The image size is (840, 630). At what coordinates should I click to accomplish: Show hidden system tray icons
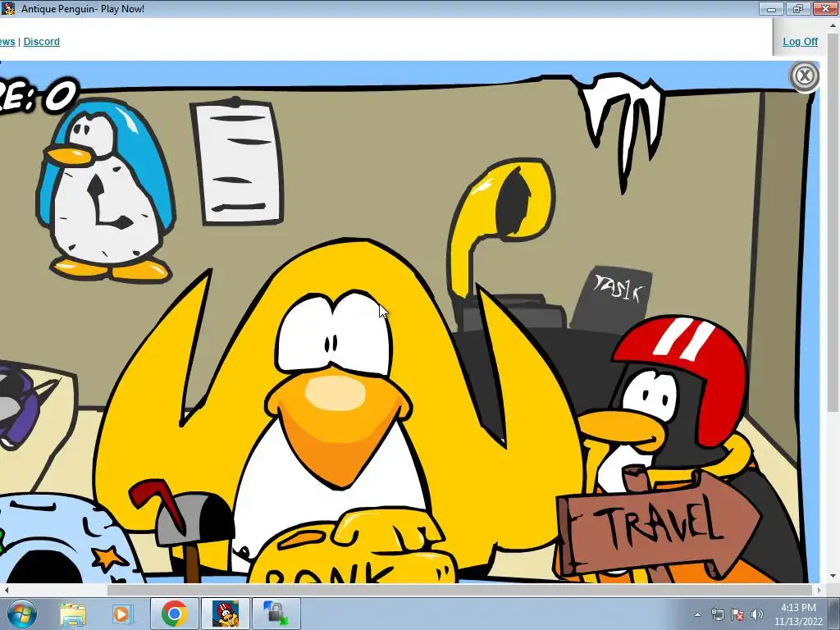(697, 615)
